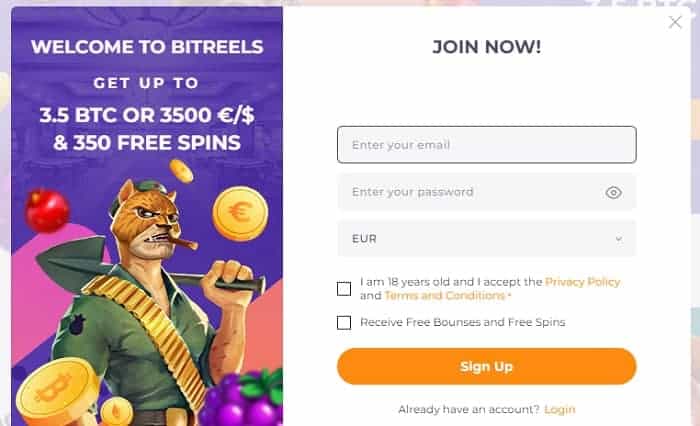Open the EUR currency dropdown

[x=487, y=238]
